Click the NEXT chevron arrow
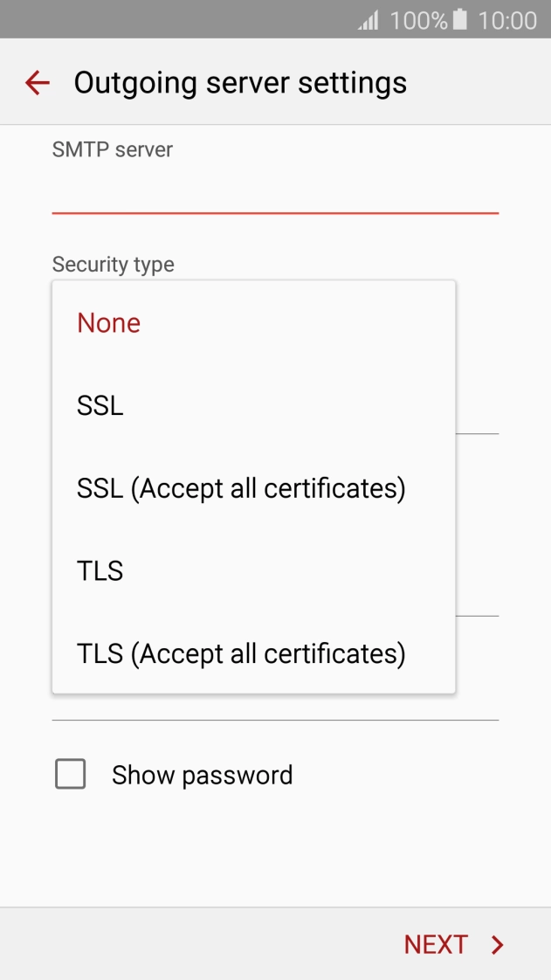This screenshot has height=980, width=551. pyautogui.click(x=496, y=944)
